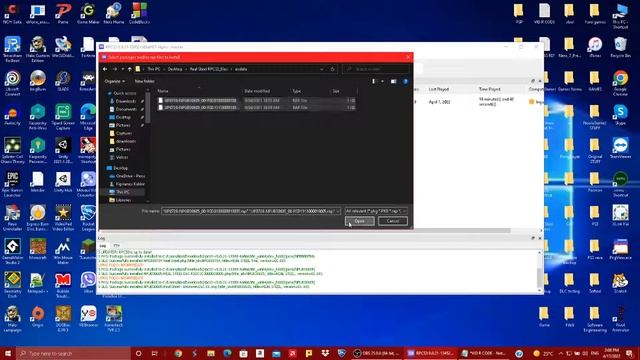Open Videos in sidebar
Image resolution: width=640 pixels, height=360 pixels.
pos(122,158)
